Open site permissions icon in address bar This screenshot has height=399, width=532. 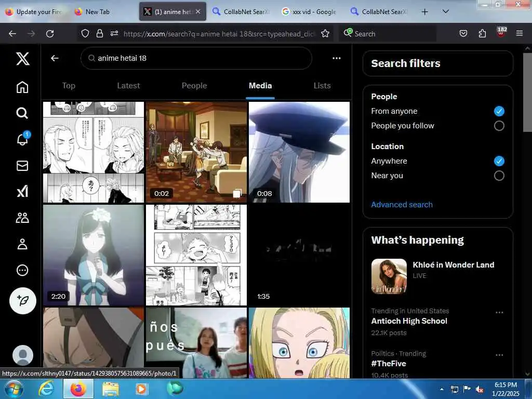tap(114, 33)
